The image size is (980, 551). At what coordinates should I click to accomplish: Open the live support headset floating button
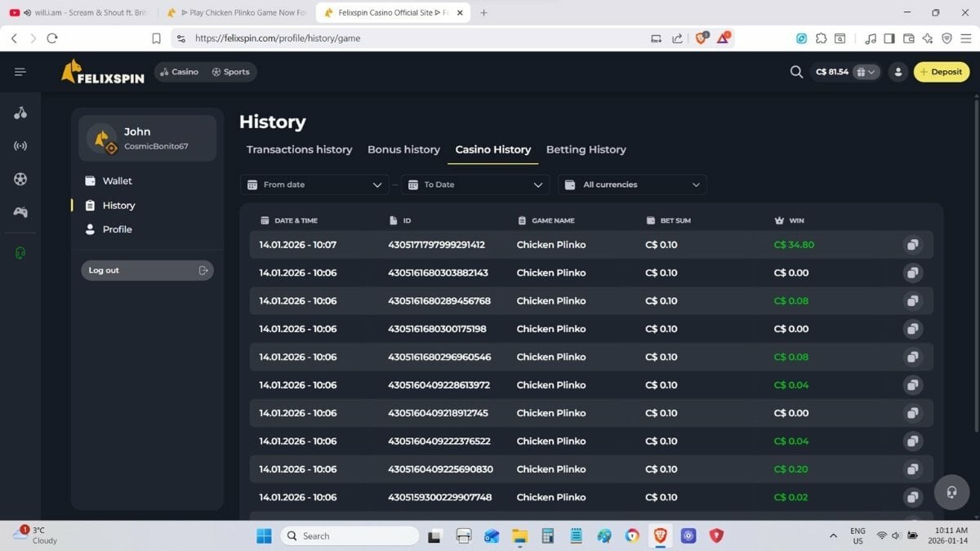click(951, 492)
